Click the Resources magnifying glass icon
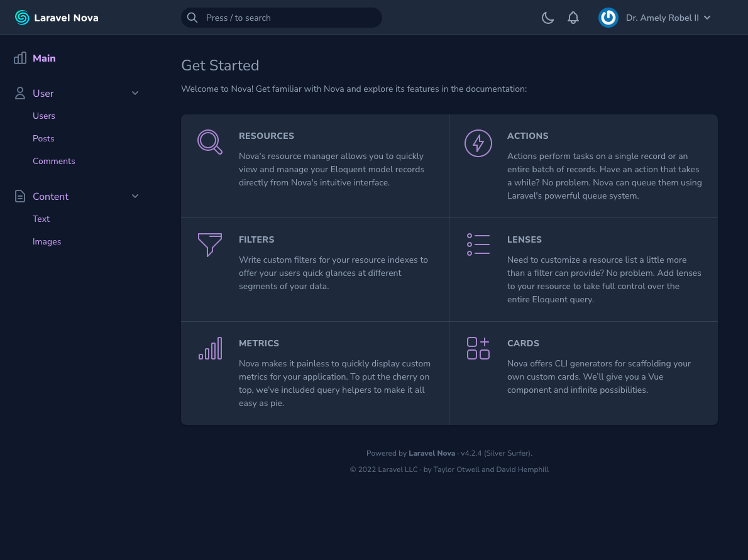 click(210, 142)
